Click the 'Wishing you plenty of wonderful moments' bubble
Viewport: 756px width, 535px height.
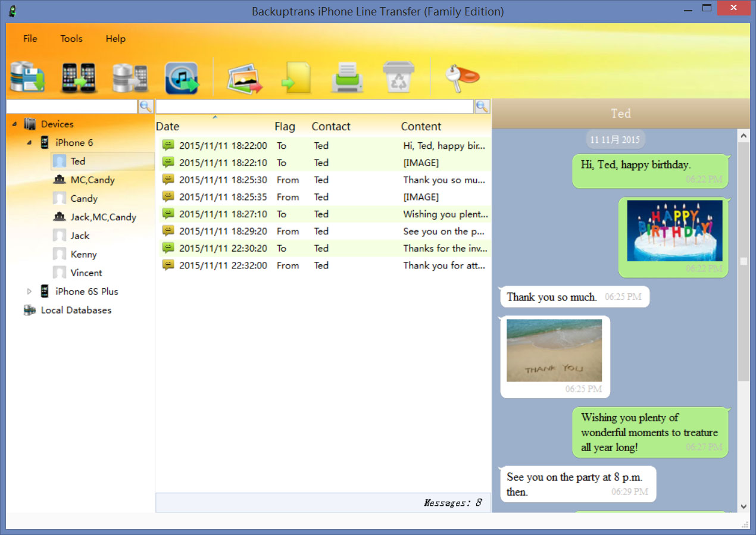tap(651, 433)
